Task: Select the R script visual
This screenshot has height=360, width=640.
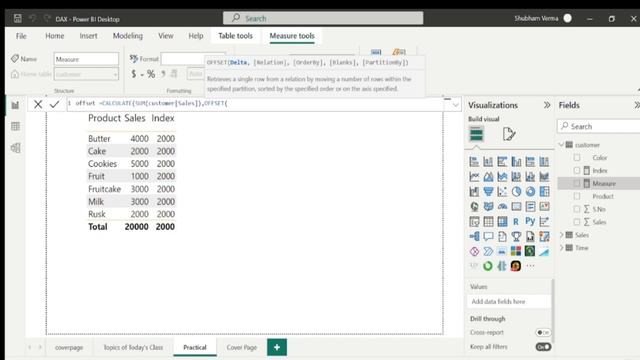Action: coord(516,222)
